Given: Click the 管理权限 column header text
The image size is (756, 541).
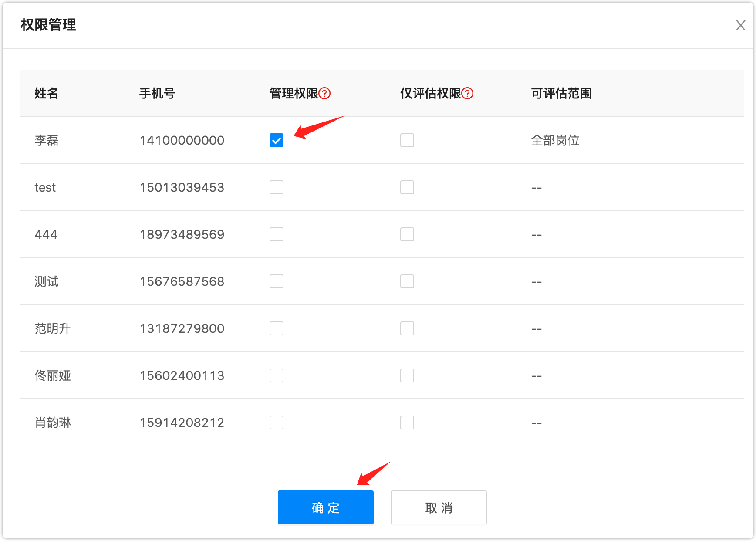Looking at the screenshot, I should (x=294, y=93).
